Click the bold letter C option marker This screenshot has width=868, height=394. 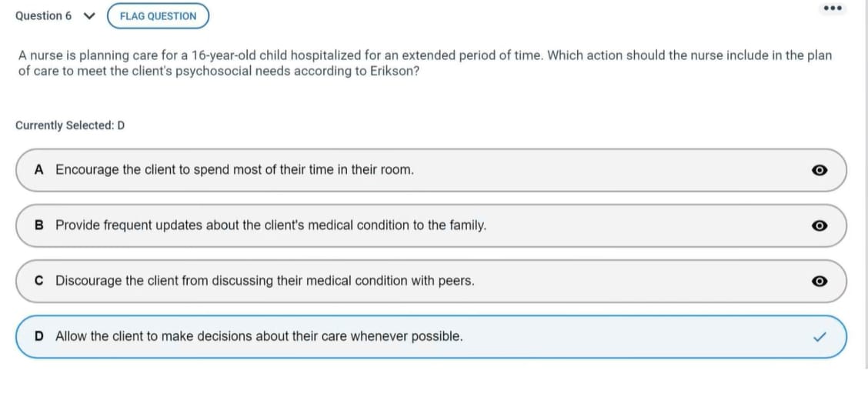pos(38,281)
